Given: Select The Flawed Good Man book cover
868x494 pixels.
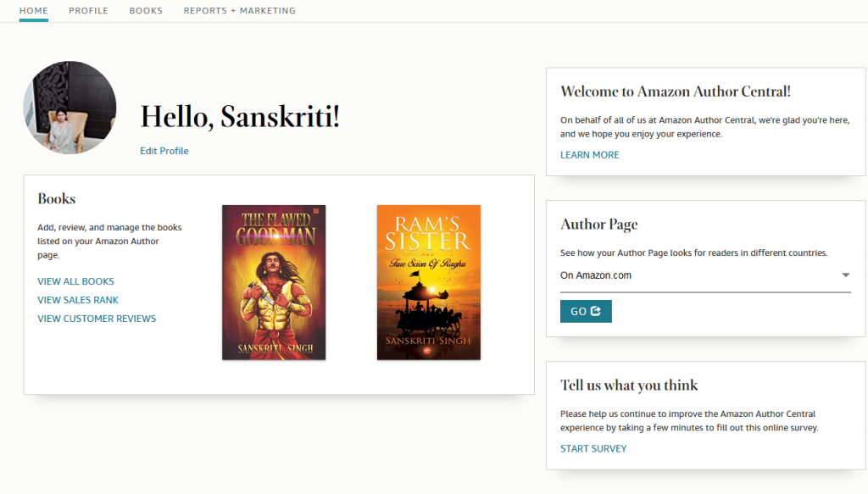Looking at the screenshot, I should click(274, 282).
